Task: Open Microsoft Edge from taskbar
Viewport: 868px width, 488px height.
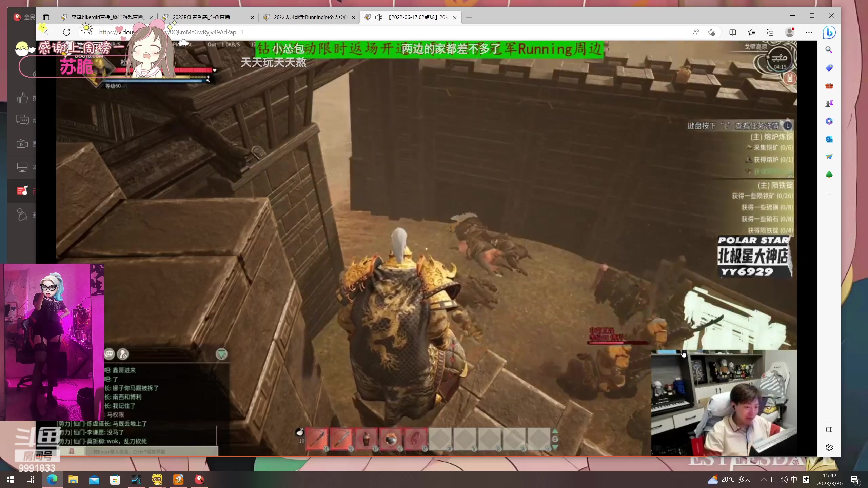Action: [x=52, y=480]
